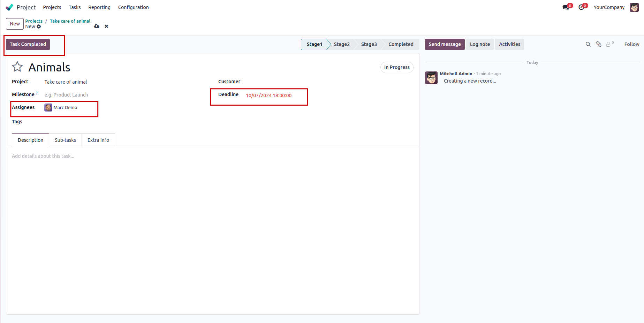The height and width of the screenshot is (323, 644).
Task: Open the Project field dropdown
Action: (x=123, y=82)
